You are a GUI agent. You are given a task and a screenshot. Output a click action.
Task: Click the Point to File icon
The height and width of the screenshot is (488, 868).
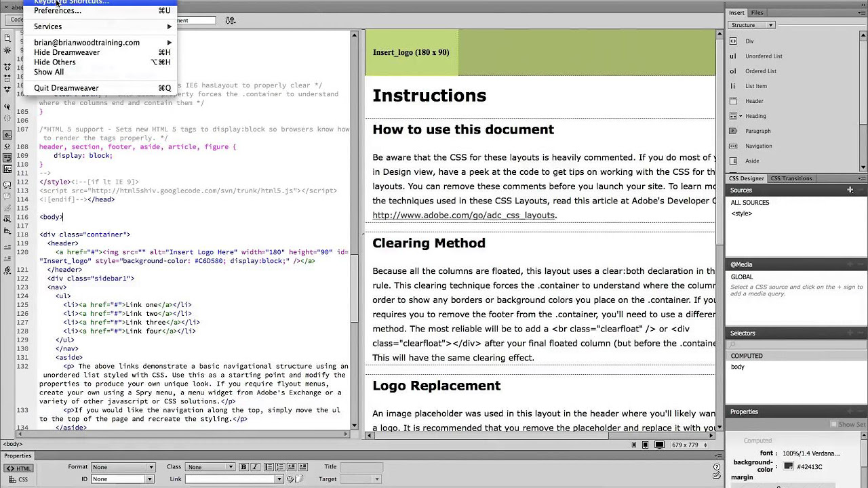click(290, 479)
